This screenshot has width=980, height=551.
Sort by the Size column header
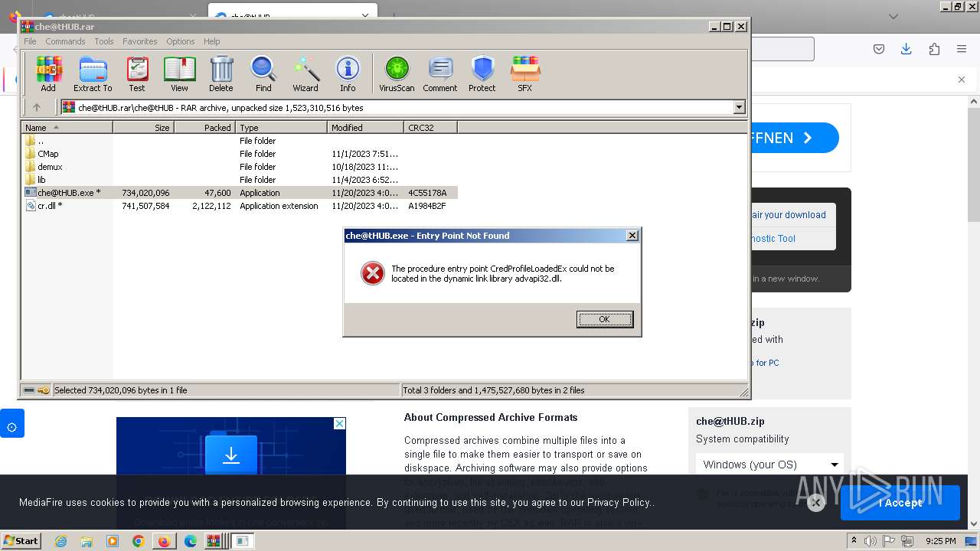coord(144,128)
